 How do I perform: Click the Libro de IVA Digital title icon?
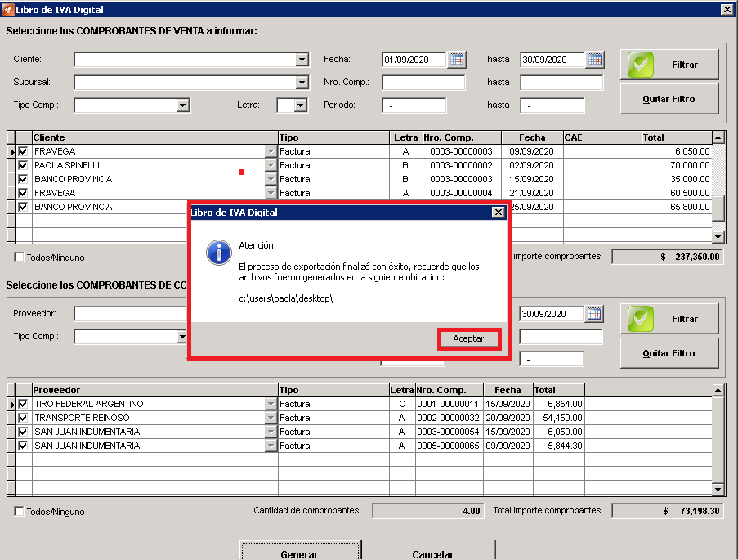8,9
